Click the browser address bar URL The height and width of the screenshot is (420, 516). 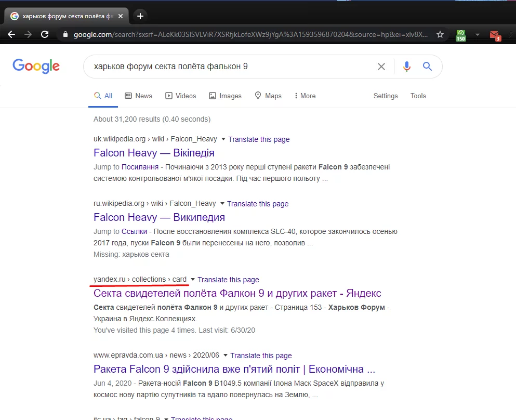coord(250,34)
